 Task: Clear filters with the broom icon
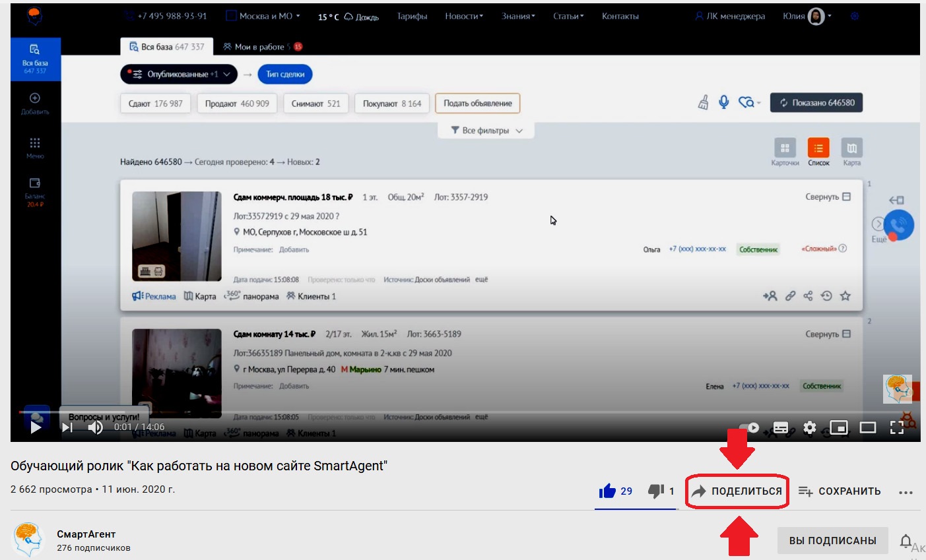[704, 102]
